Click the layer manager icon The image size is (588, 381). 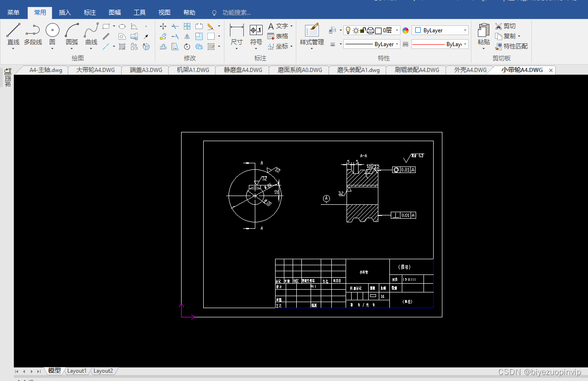coord(333,30)
